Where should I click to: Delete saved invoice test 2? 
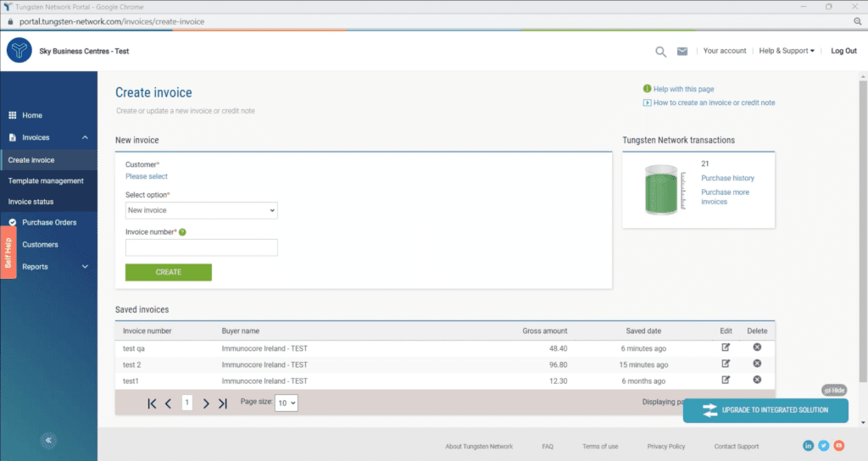(x=757, y=364)
